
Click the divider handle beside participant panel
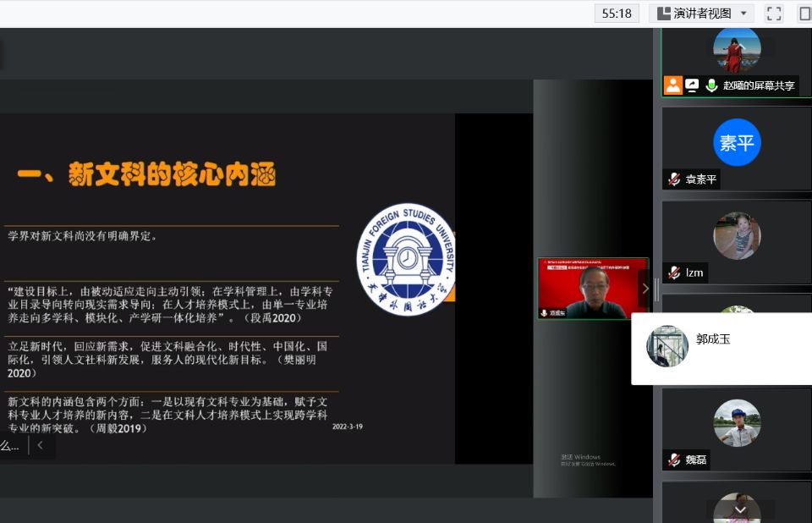point(656,289)
